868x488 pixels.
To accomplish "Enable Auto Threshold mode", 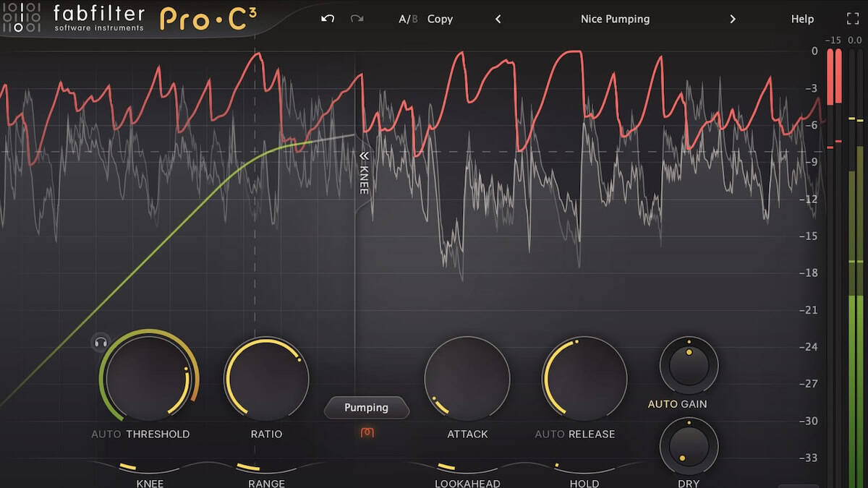I will pyautogui.click(x=106, y=434).
